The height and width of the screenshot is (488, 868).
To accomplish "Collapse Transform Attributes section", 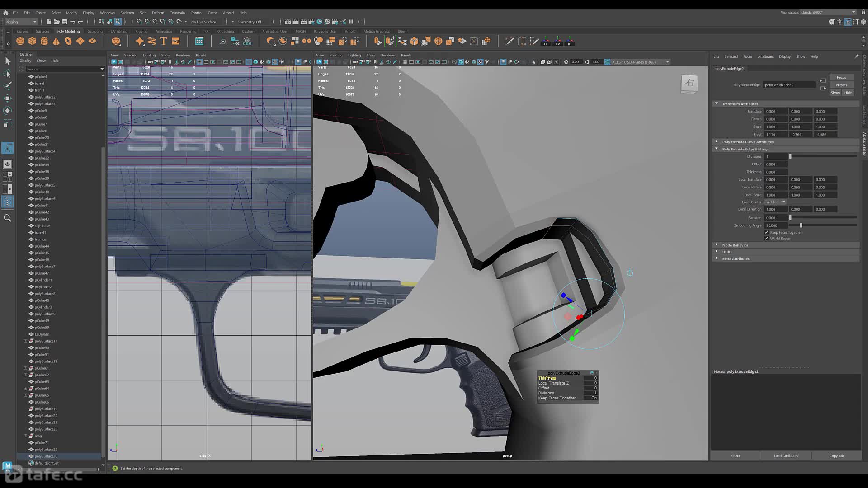I will 717,104.
